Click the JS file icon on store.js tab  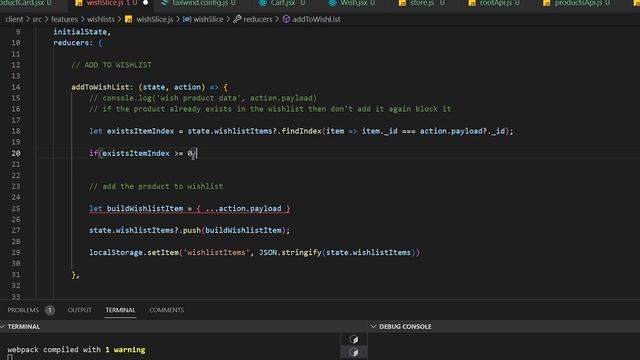click(x=402, y=3)
